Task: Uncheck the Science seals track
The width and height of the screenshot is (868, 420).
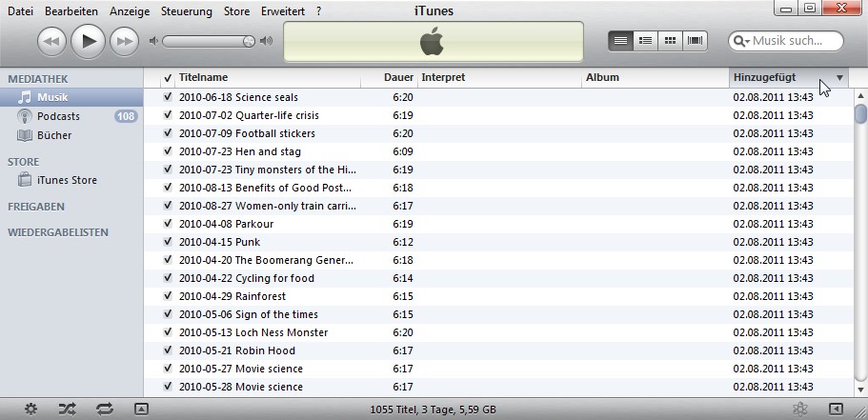Action: pyautogui.click(x=168, y=97)
